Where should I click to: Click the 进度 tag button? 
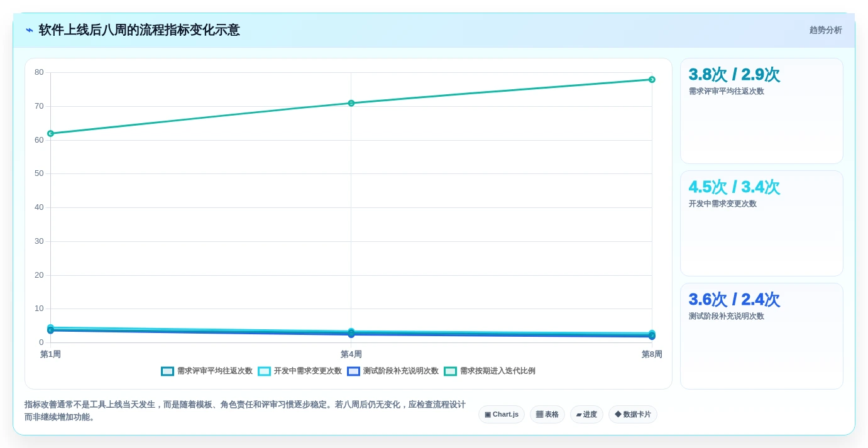[x=586, y=415]
